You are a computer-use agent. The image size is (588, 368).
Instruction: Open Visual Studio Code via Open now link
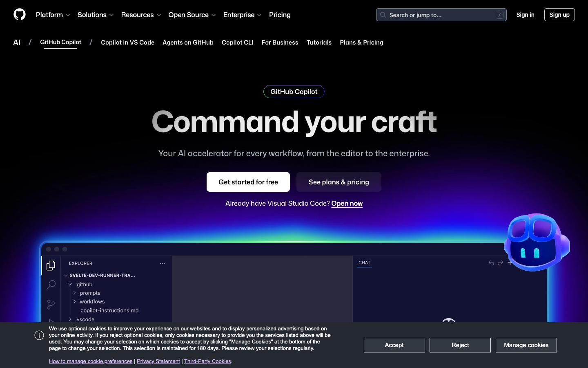pos(347,203)
